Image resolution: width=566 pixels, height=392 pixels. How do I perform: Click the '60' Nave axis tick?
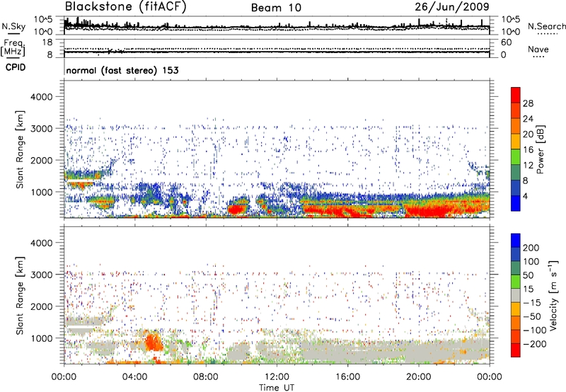click(507, 42)
